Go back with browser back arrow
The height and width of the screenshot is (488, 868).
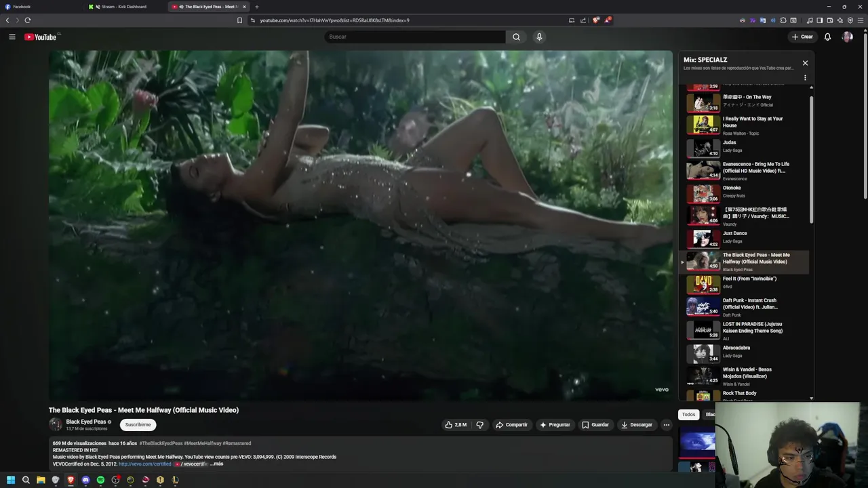[x=7, y=20]
